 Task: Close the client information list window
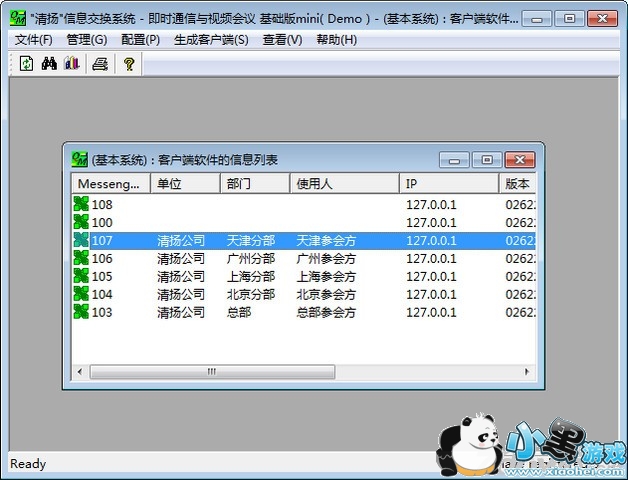pos(520,160)
